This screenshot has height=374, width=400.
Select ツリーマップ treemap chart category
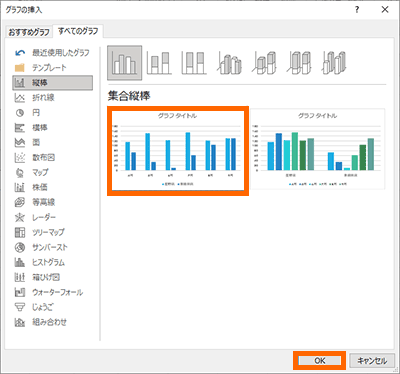pos(52,232)
